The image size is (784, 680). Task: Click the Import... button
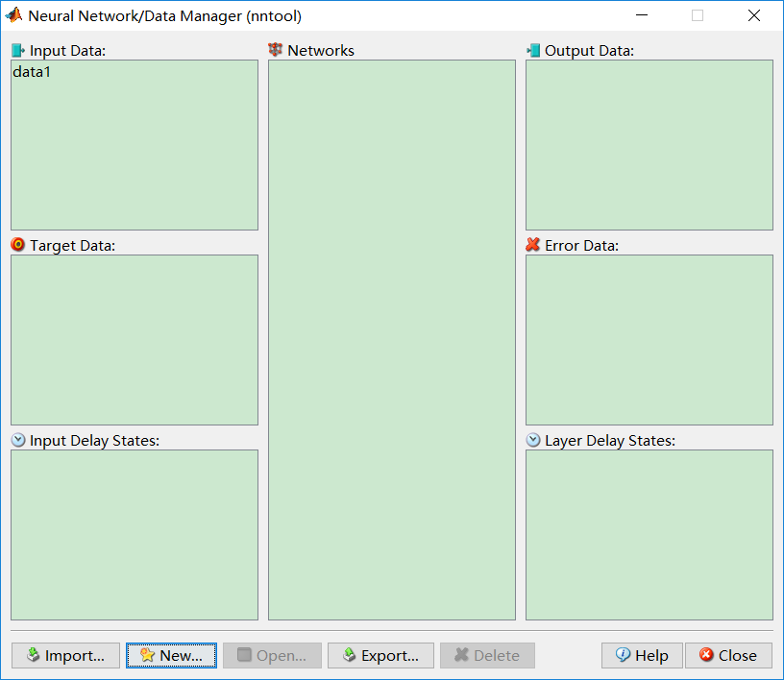(x=65, y=655)
